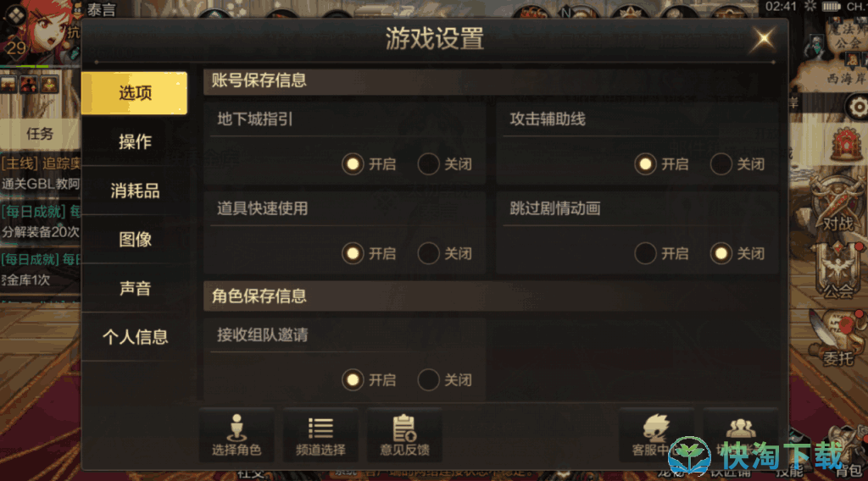
Task: Click the 对战 battle icon
Action: point(837,207)
